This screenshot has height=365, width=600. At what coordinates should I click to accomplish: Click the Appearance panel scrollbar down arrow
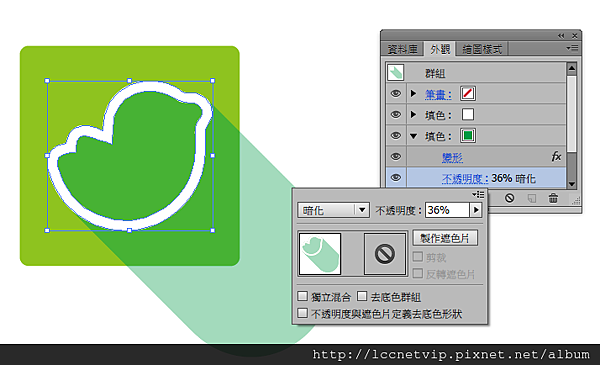click(x=571, y=184)
